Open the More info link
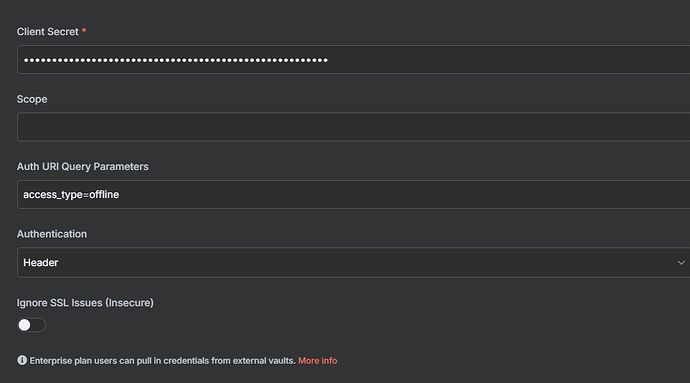690x383 pixels. pos(318,361)
